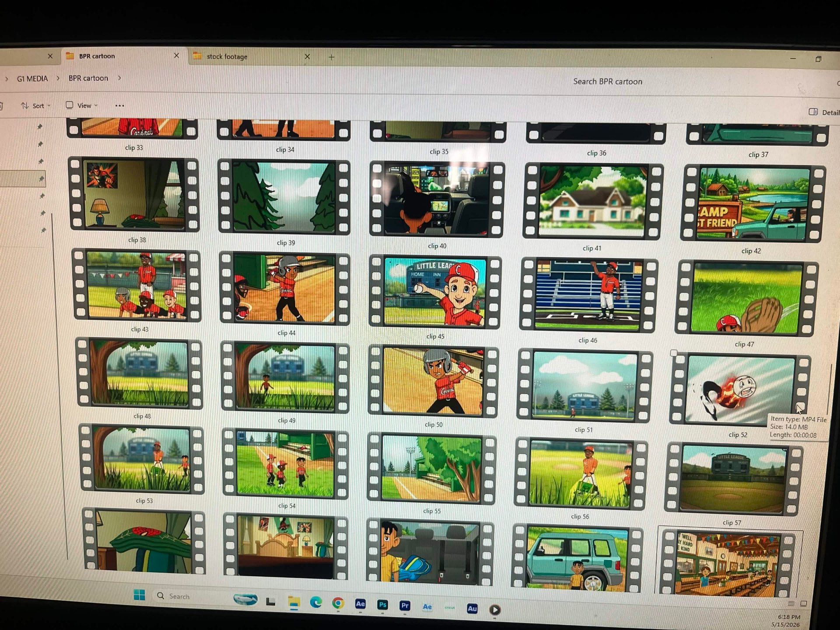
Task: Open the See more options menu
Action: point(119,105)
